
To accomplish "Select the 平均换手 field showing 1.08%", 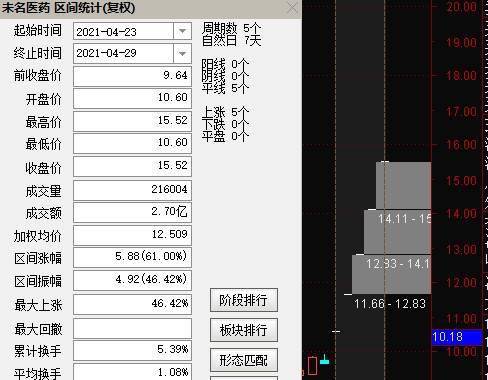I will (132, 372).
